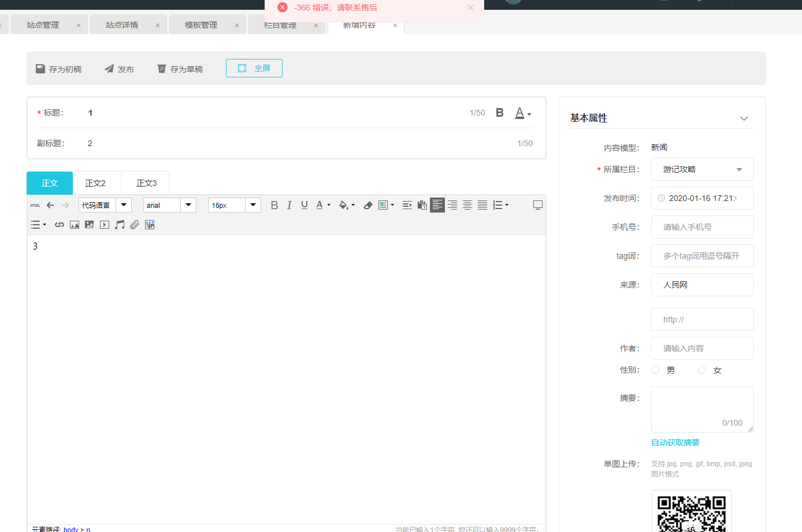The height and width of the screenshot is (532, 802).
Task: Open the 所属栏目 dropdown showing 游记攻略
Action: (702, 169)
